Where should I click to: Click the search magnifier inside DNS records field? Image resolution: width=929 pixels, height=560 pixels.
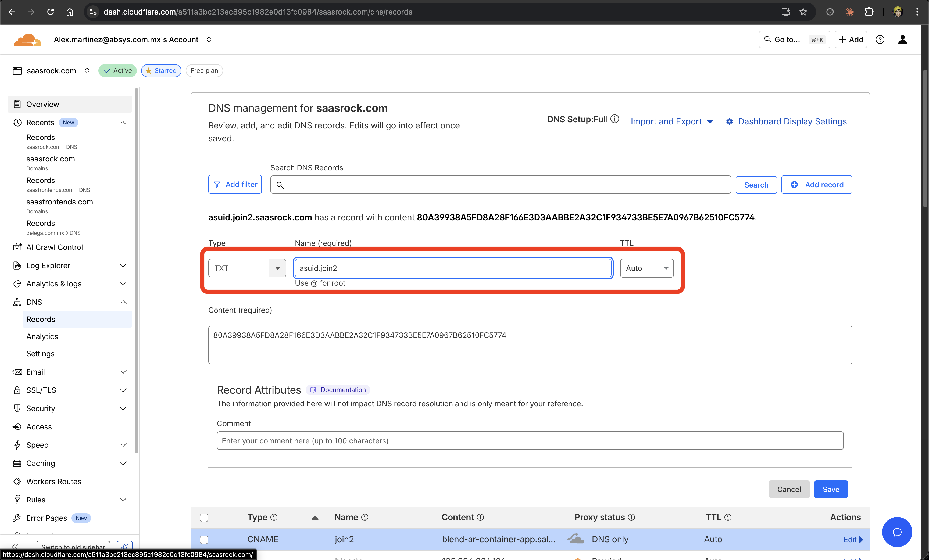[280, 185]
